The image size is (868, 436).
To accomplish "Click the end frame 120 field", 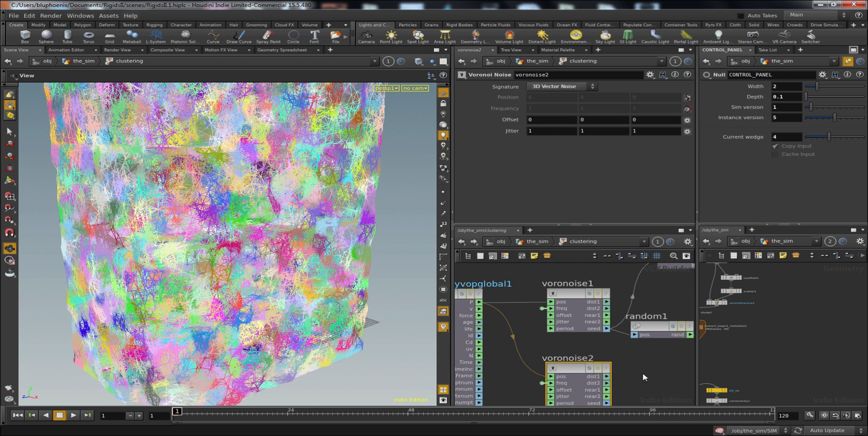I will point(788,416).
